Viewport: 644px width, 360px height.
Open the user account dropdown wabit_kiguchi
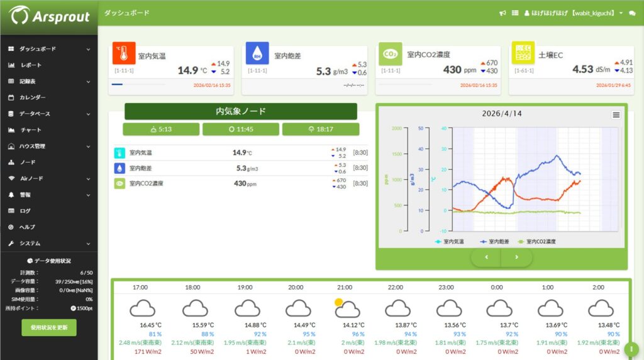point(573,13)
